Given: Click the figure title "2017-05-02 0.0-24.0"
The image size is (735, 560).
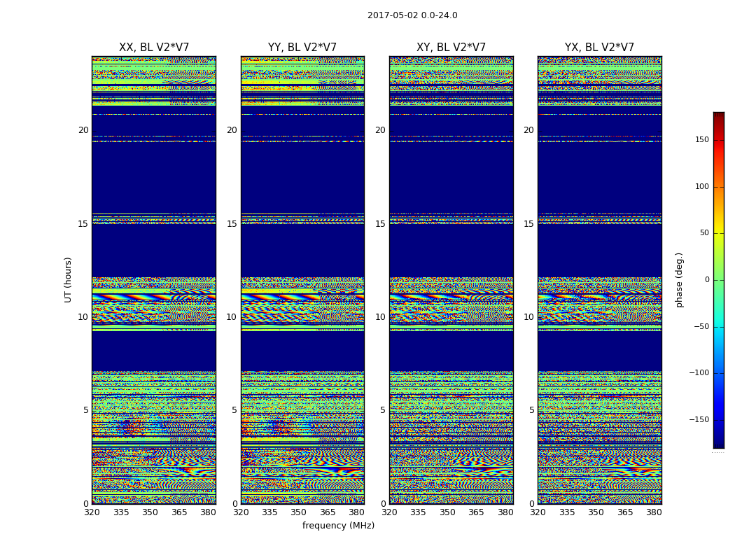Looking at the screenshot, I should click(412, 15).
